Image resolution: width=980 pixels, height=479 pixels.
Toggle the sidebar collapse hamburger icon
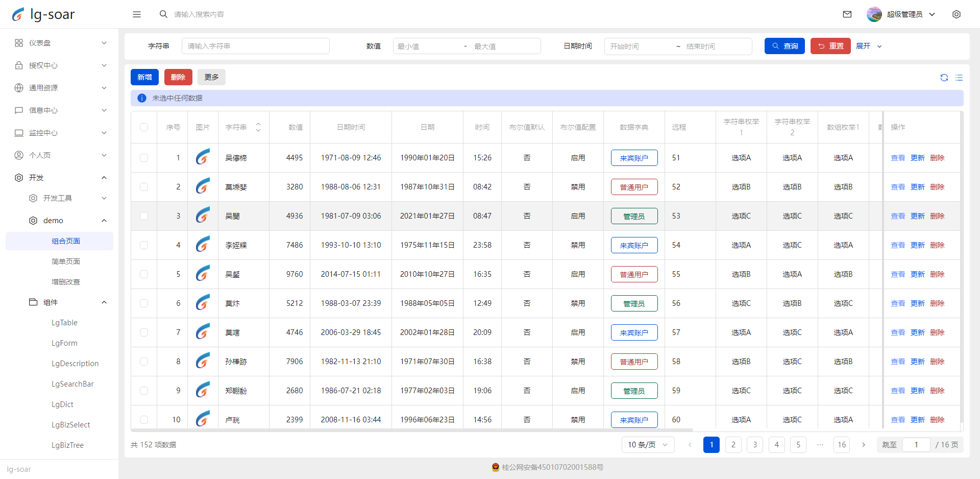[137, 14]
